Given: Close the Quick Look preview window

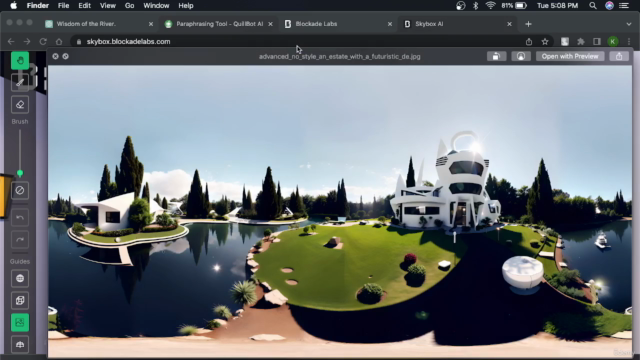Looking at the screenshot, I should click(x=56, y=56).
